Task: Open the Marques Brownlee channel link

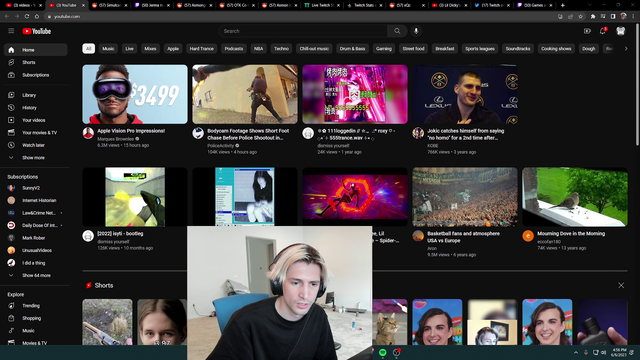Action: [x=116, y=139]
